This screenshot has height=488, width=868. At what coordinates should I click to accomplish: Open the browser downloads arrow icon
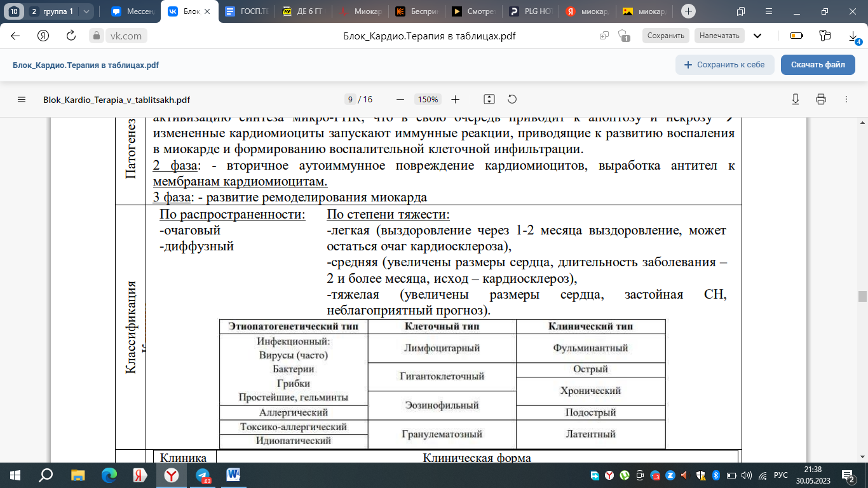(853, 36)
